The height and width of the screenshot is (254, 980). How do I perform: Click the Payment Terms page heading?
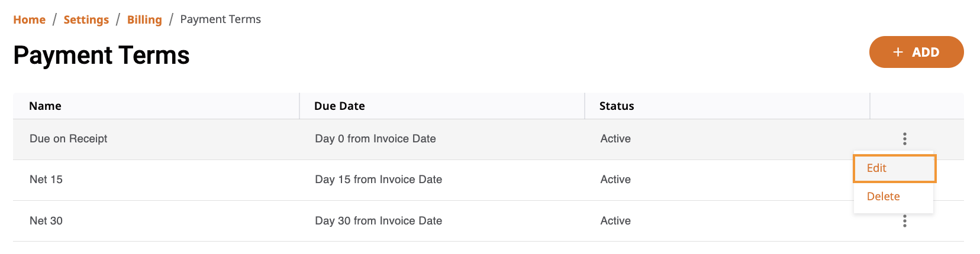tap(101, 56)
